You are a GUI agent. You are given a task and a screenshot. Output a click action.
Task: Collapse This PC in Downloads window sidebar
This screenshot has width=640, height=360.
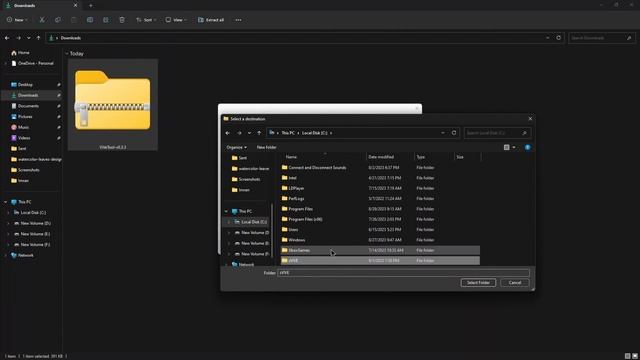pyautogui.click(x=6, y=202)
